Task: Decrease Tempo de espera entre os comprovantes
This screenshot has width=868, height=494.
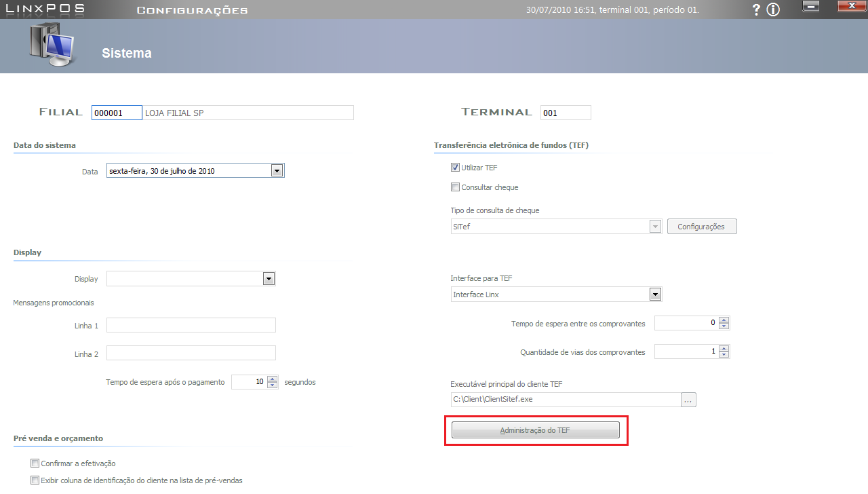Action: (x=724, y=326)
